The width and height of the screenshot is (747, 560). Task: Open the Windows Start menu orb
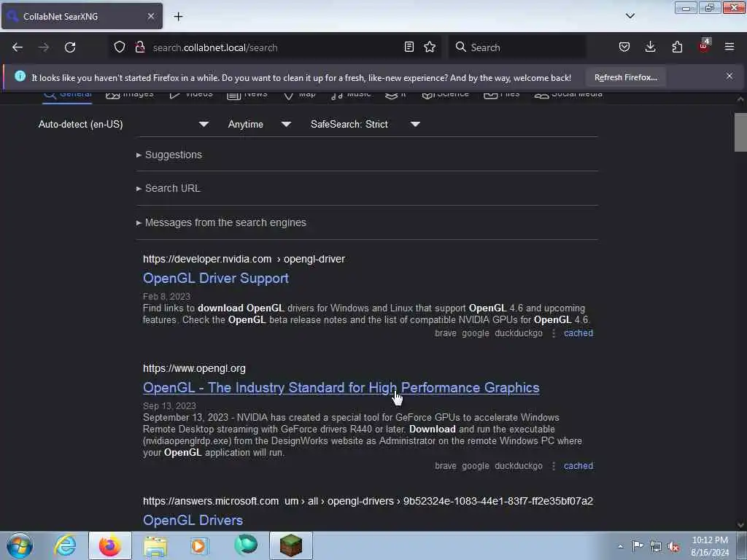click(x=20, y=545)
